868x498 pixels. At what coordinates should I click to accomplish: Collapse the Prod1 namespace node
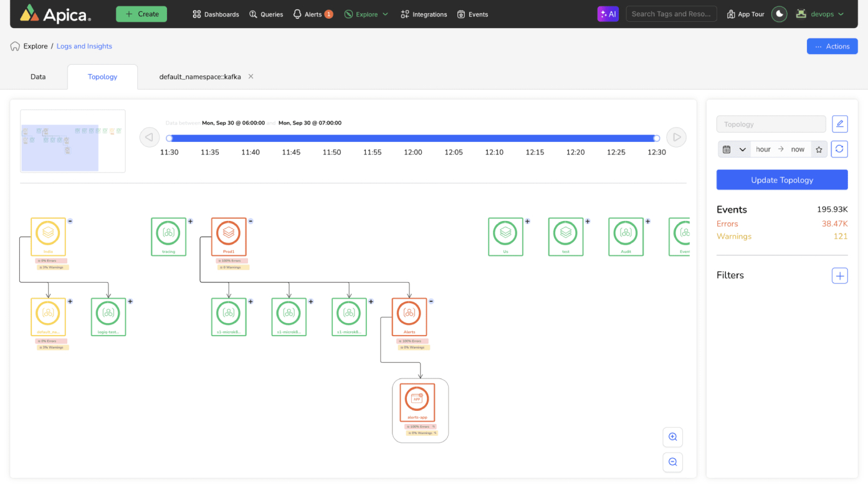pos(250,221)
